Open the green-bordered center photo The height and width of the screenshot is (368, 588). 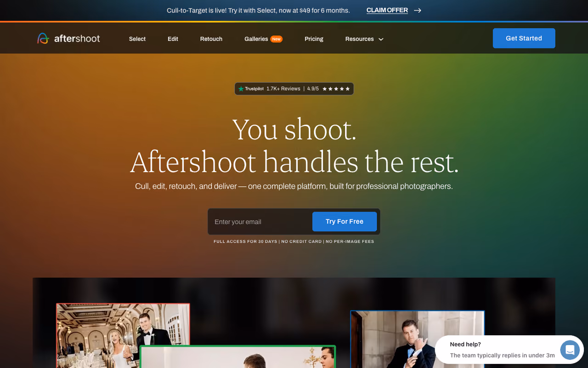[238, 357]
